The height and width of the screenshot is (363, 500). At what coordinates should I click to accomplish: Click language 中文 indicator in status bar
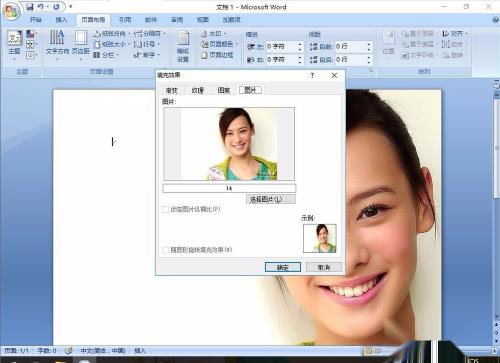click(103, 351)
